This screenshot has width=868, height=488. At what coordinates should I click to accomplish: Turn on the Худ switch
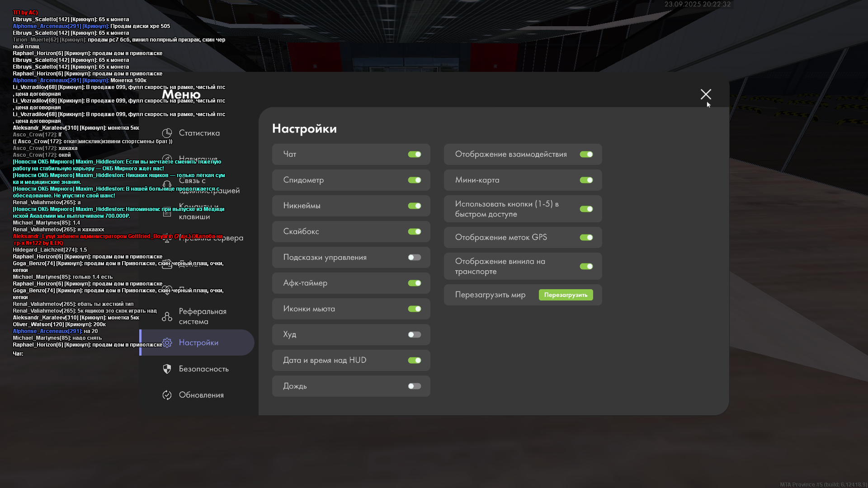coord(414,335)
